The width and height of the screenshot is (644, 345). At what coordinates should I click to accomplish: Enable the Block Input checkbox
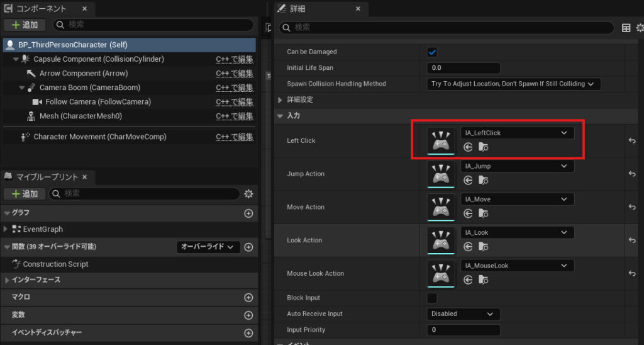click(x=432, y=298)
